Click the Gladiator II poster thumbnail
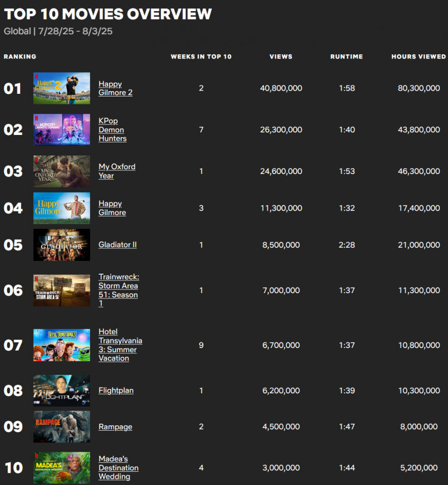This screenshot has width=448, height=485. point(62,245)
